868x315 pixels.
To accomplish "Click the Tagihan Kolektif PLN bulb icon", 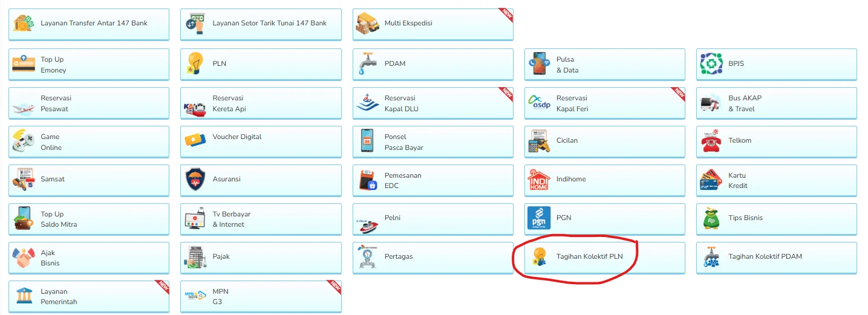I will 540,258.
